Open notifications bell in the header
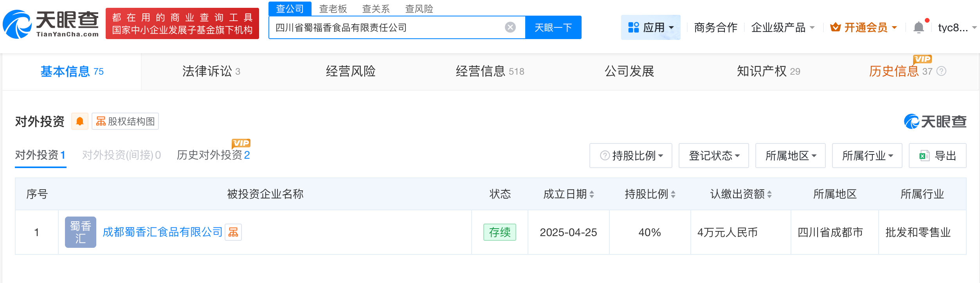980x283 pixels. click(919, 27)
